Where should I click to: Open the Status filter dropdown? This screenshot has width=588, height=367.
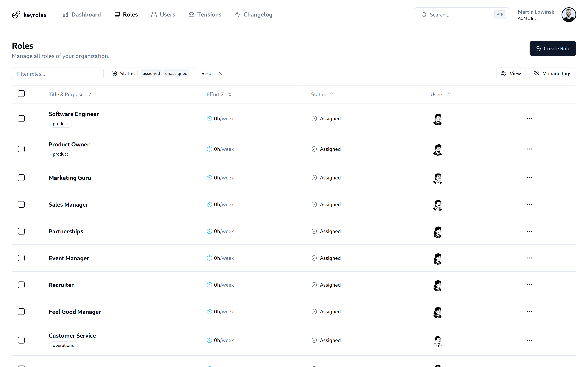(123, 74)
